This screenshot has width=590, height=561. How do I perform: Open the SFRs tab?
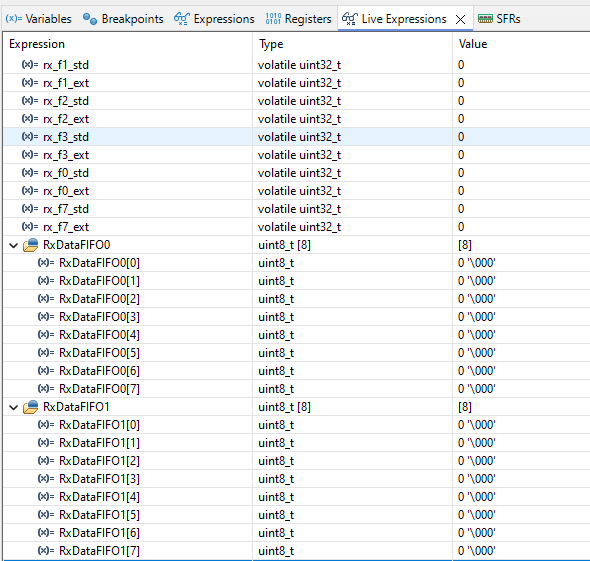(499, 19)
